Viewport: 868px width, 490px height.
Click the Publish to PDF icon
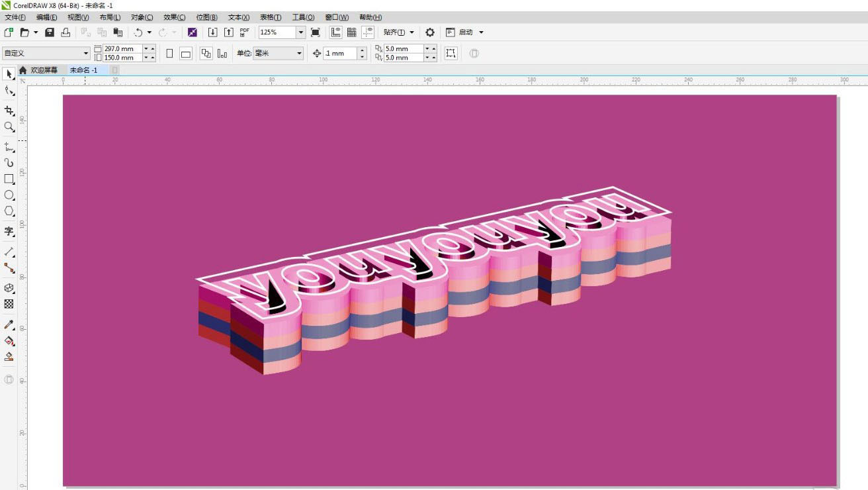coord(244,32)
